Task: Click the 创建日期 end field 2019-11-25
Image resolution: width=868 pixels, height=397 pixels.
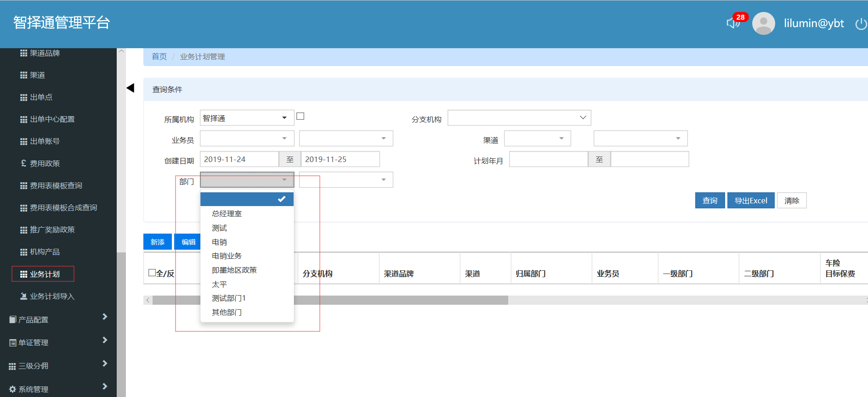Action: point(340,159)
